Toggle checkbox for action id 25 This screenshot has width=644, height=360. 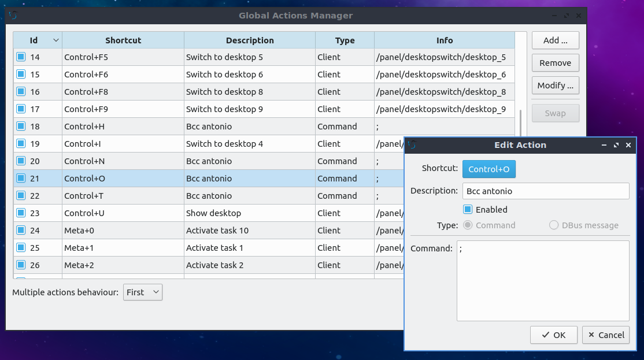[x=21, y=247]
